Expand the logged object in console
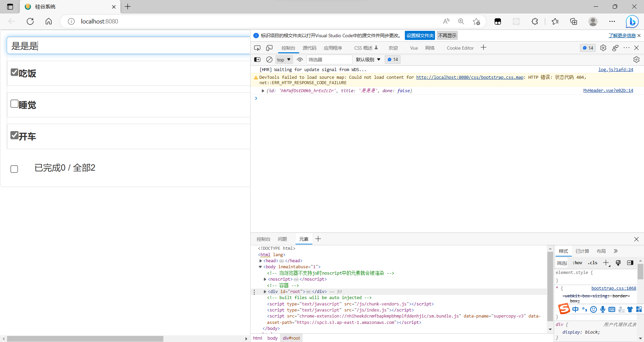 click(263, 91)
